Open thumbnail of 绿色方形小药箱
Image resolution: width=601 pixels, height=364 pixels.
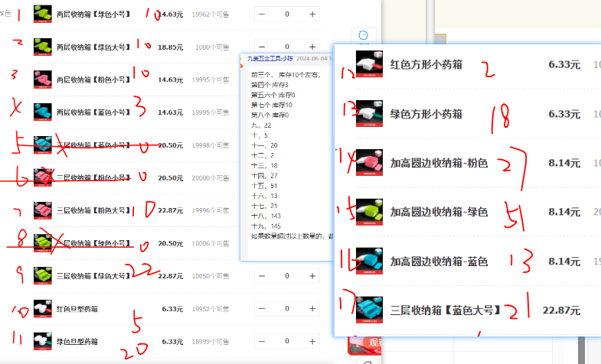(369, 113)
